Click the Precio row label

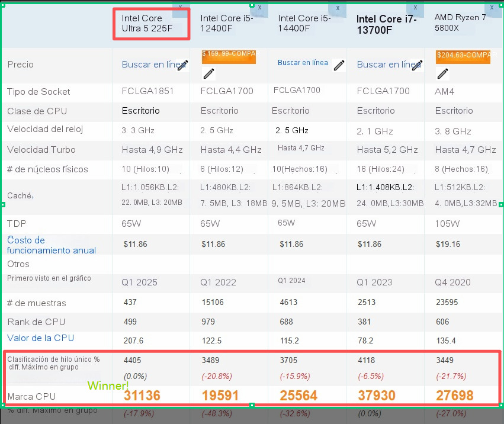click(20, 65)
